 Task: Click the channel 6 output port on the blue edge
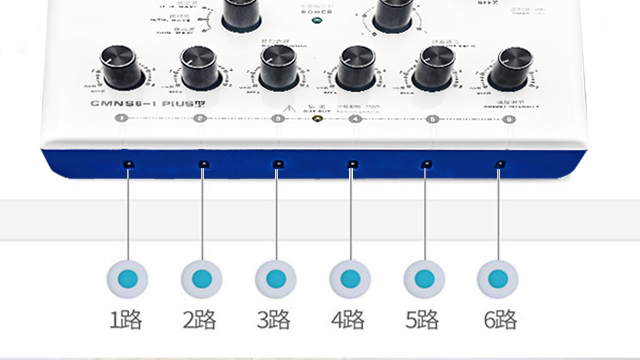click(500, 164)
